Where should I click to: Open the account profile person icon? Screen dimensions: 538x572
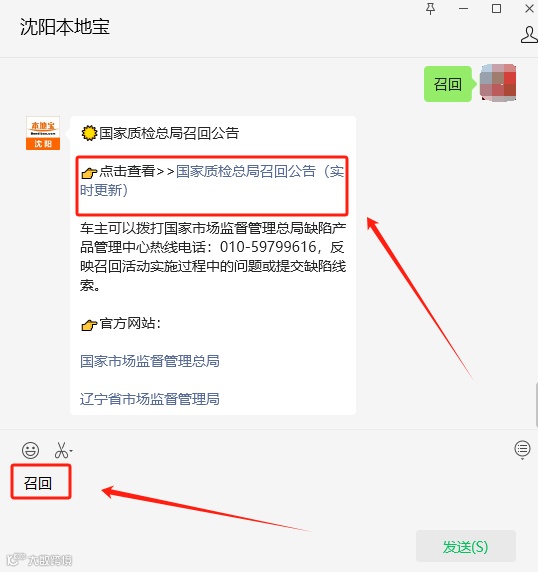pyautogui.click(x=529, y=35)
